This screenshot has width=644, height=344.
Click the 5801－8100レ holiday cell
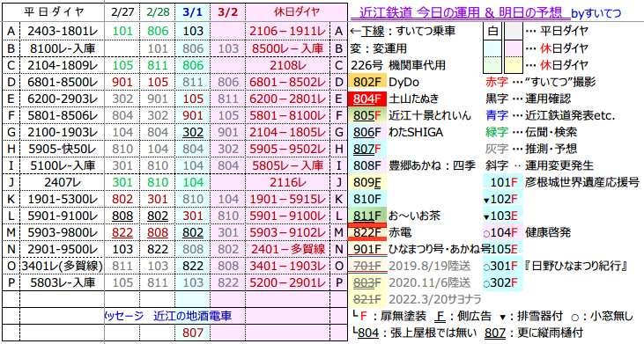[x=288, y=115]
